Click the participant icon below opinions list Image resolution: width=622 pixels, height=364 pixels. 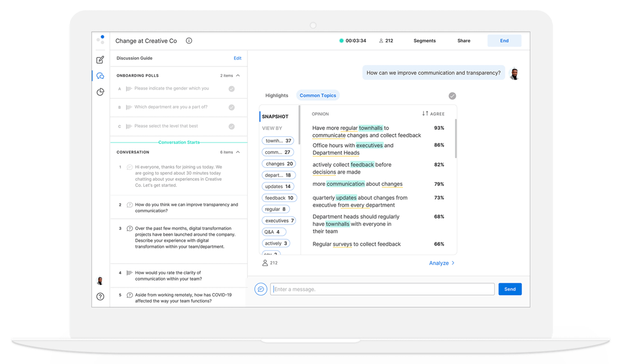[265, 263]
